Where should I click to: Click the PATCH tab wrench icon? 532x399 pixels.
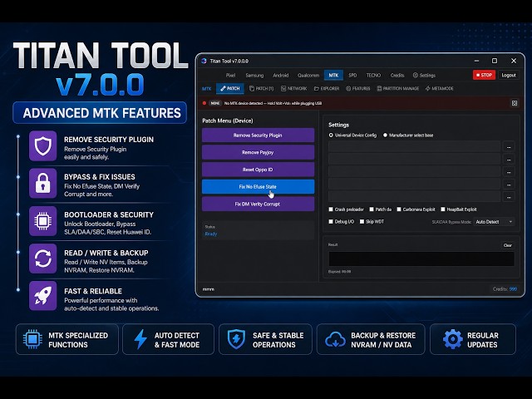223,89
